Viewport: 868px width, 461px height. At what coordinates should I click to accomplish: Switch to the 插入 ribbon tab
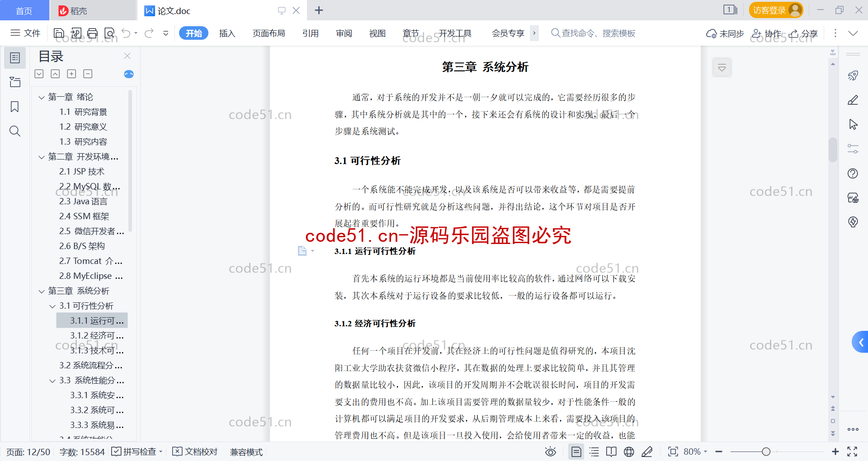tap(227, 33)
